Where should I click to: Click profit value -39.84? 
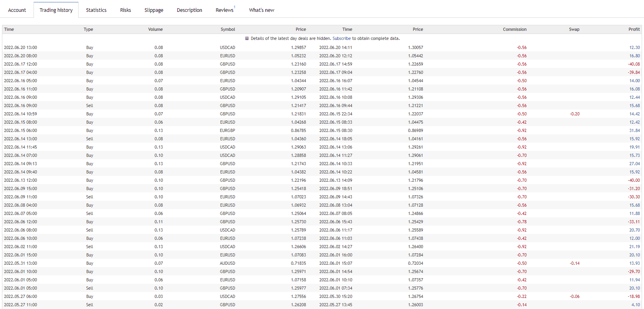click(634, 72)
